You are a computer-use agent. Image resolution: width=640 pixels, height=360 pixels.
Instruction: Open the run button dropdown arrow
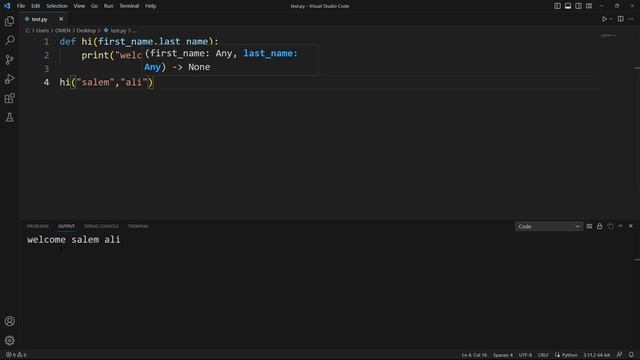(x=611, y=19)
